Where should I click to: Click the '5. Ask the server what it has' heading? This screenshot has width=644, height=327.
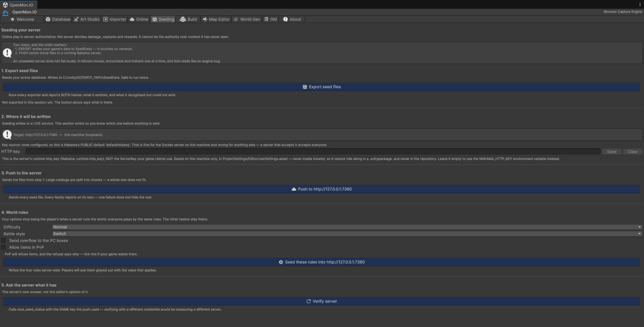pos(29,285)
